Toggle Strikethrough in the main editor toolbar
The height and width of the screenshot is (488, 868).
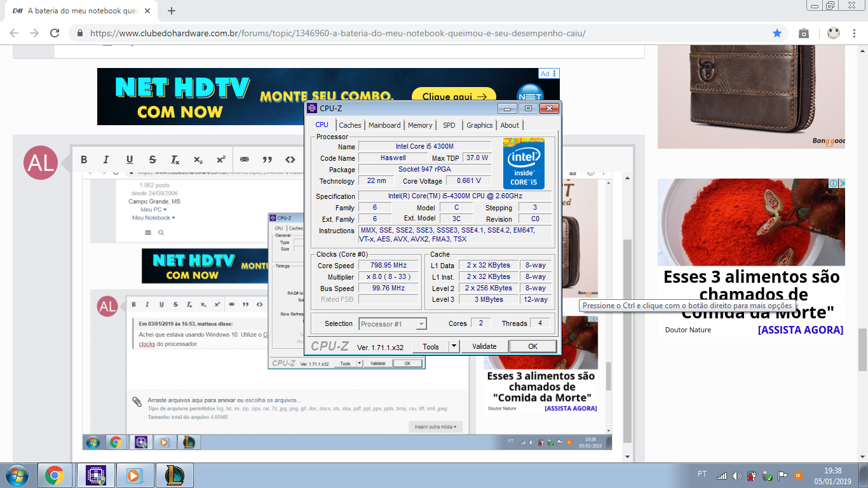(x=153, y=159)
